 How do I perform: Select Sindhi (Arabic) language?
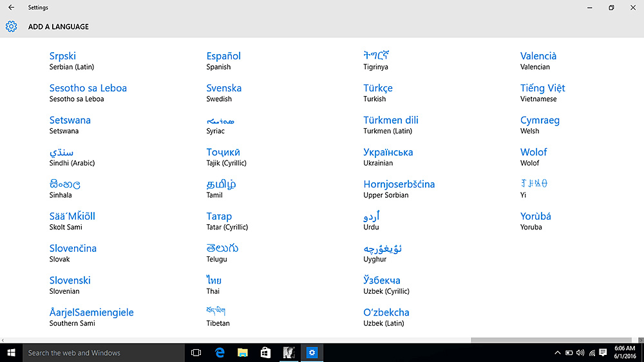[72, 157]
